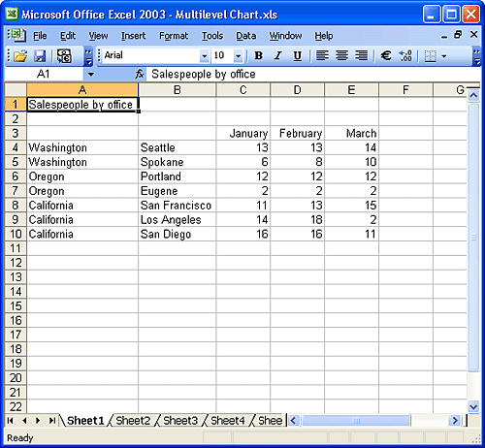Click the font size field showing 10
The width and height of the screenshot is (485, 448).
(x=222, y=55)
